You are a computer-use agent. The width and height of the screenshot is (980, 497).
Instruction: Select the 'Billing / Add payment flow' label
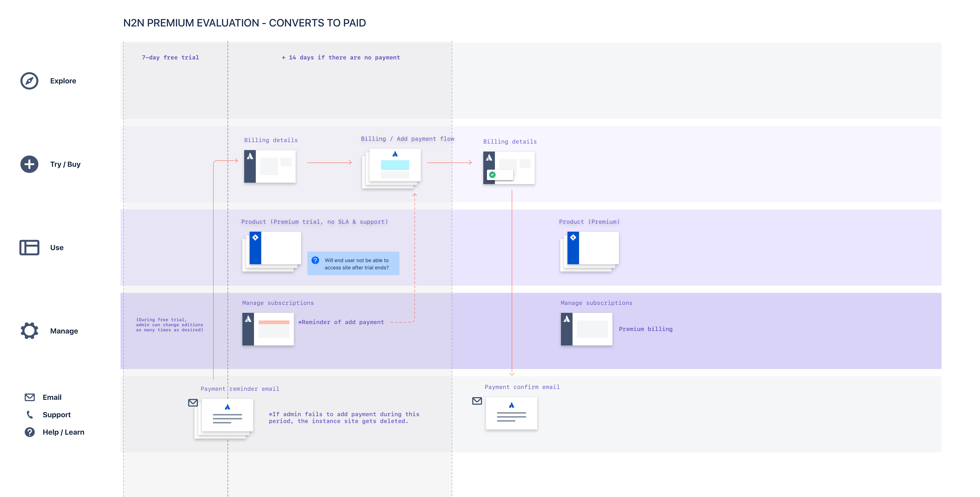tap(407, 139)
